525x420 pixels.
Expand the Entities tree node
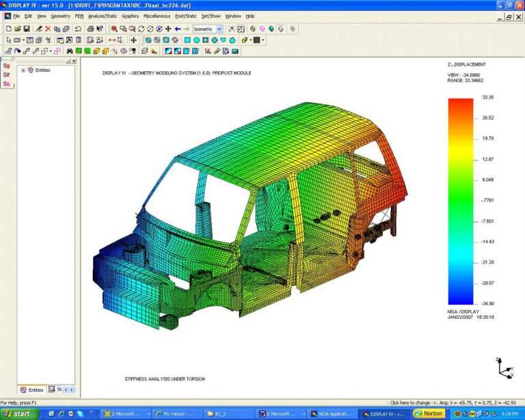click(x=23, y=70)
